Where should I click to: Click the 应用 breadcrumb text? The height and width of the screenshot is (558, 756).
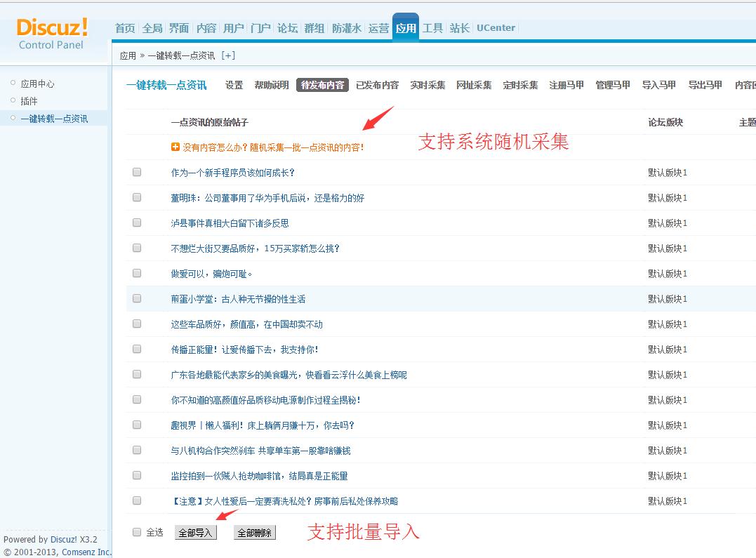coord(128,55)
